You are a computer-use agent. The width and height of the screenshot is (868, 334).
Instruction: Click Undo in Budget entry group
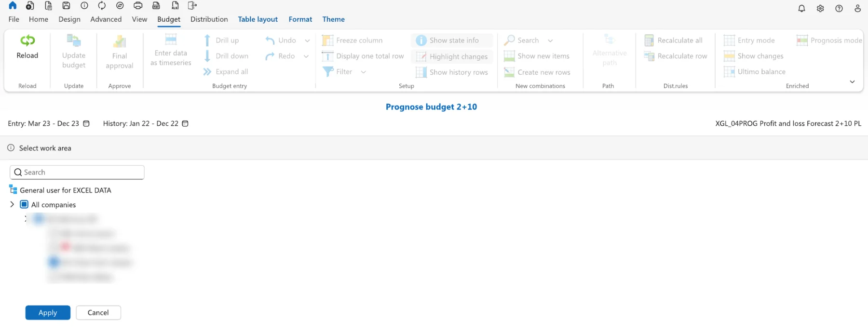tap(281, 40)
